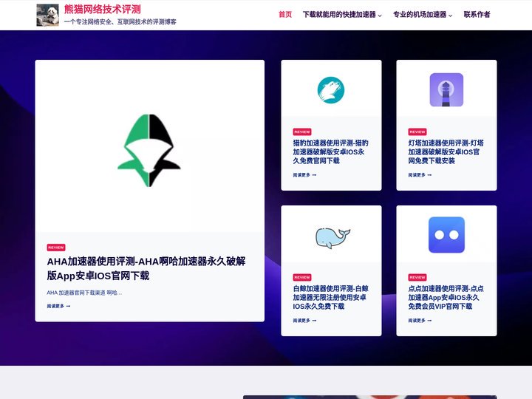Click the 白鲸加速器 blue whale icon
Viewport: 532px width, 399px height.
click(332, 238)
